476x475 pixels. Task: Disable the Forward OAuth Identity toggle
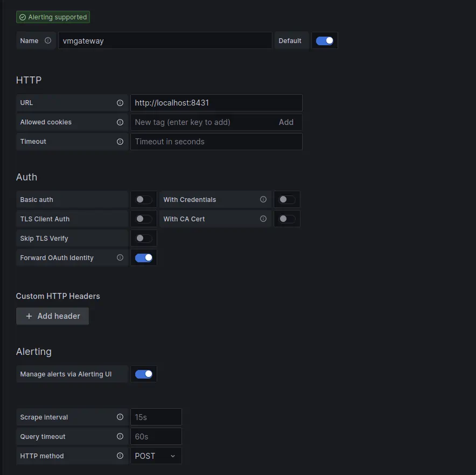point(144,257)
